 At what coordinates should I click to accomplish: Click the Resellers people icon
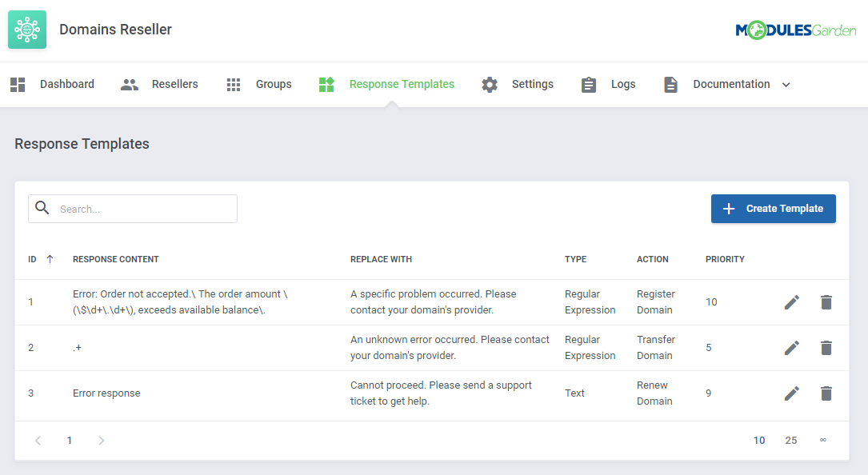click(x=130, y=84)
